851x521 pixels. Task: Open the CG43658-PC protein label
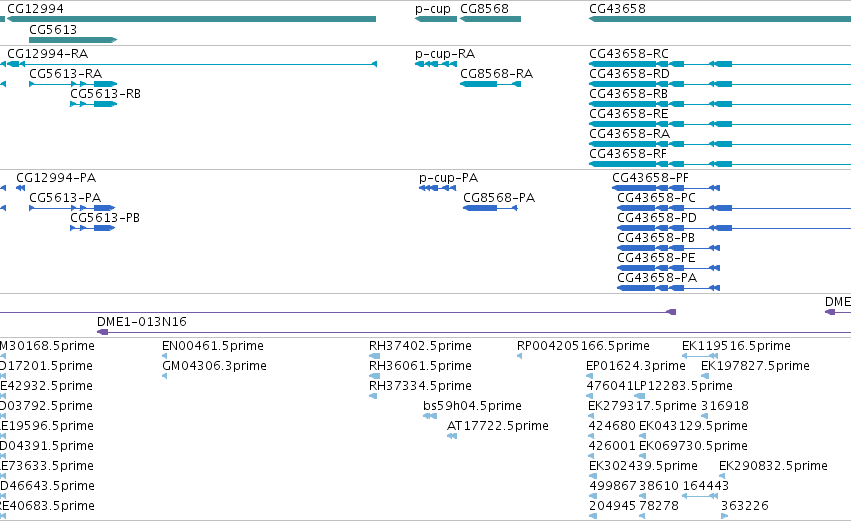coord(656,198)
